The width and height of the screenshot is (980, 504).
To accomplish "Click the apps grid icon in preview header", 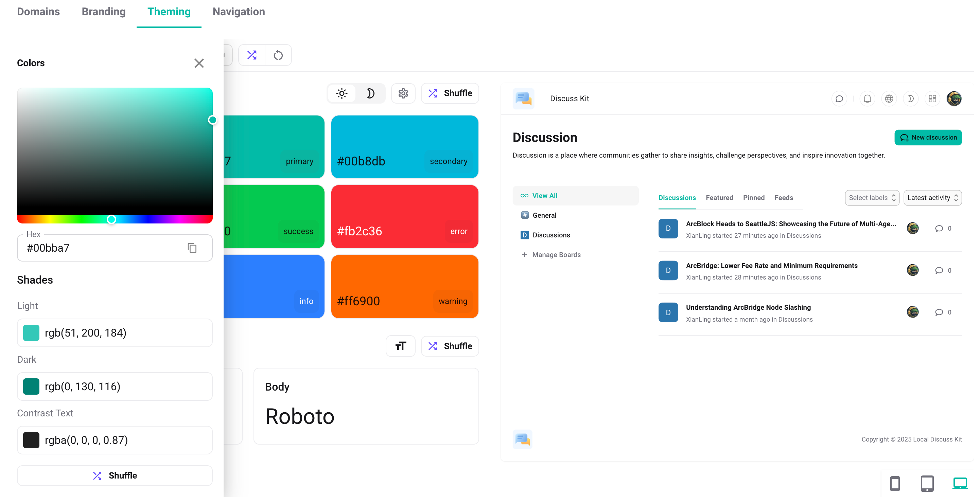I will tap(932, 99).
